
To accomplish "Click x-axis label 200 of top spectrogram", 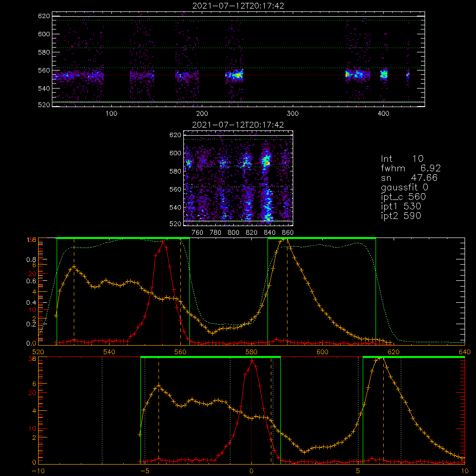I will tap(202, 114).
